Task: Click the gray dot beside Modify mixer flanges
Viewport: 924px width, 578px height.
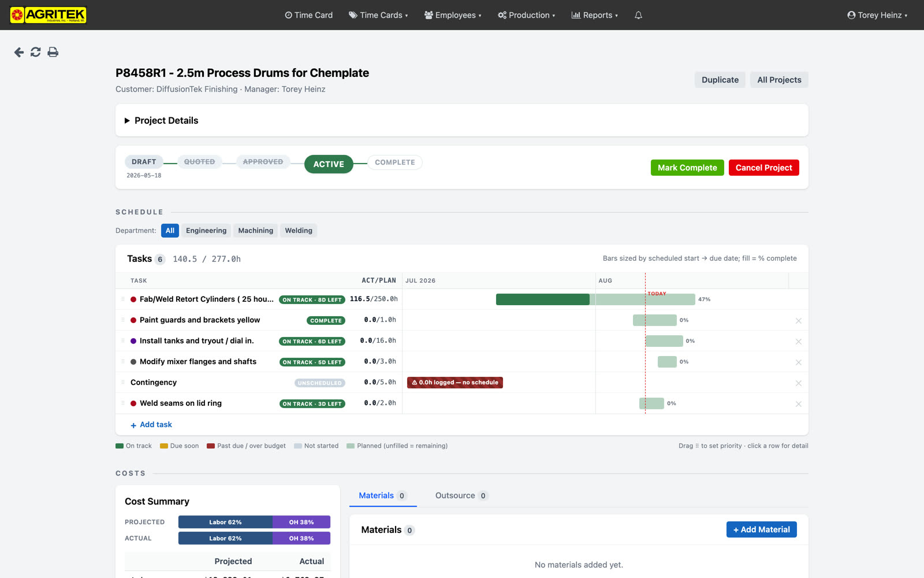Action: (133, 362)
